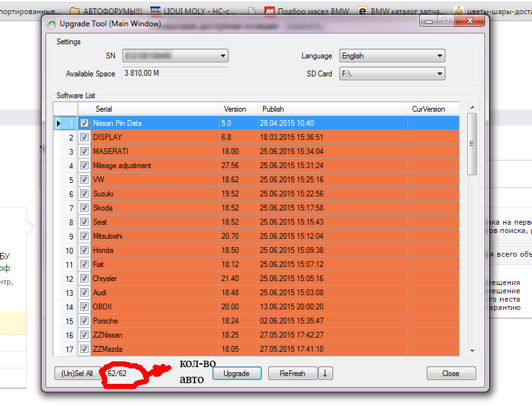Click publish date 13.06.2015 20:00:20
532x405 pixels.
pos(291,307)
